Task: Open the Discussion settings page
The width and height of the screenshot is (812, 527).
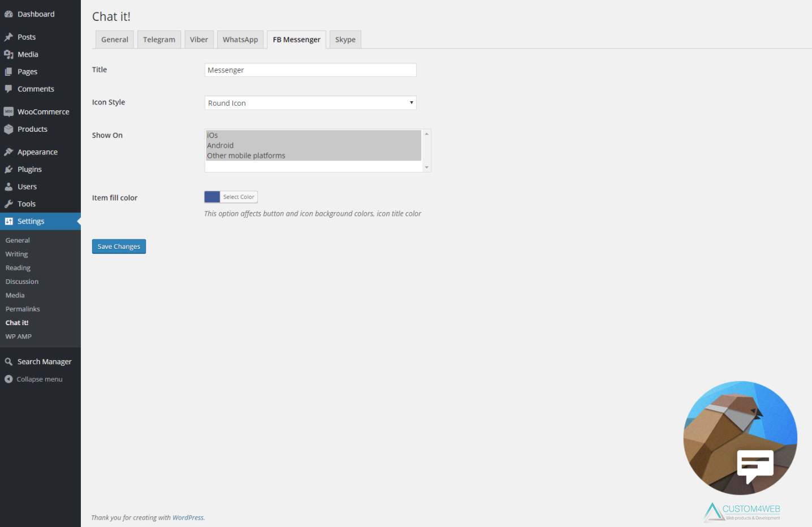Action: click(x=22, y=282)
